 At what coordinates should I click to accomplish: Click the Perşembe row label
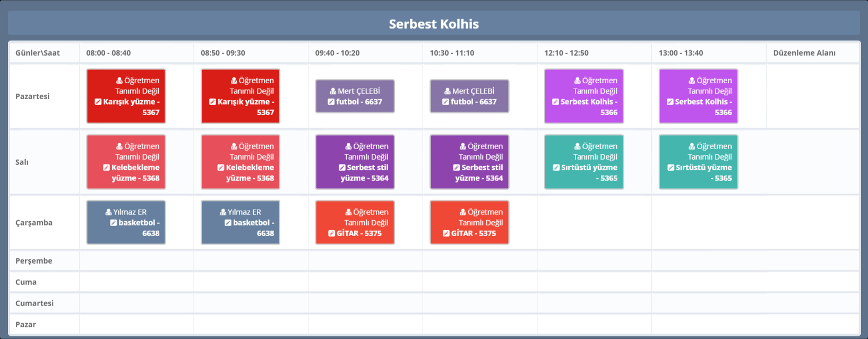pos(34,261)
